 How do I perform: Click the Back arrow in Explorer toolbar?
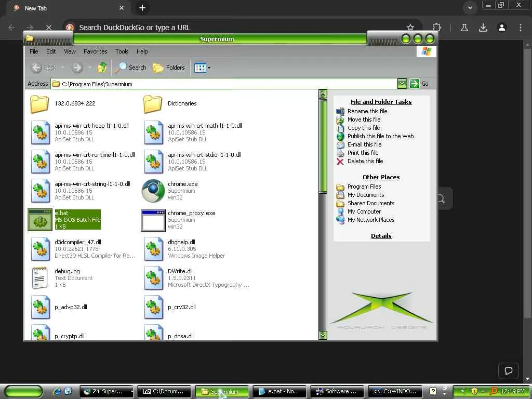37,68
